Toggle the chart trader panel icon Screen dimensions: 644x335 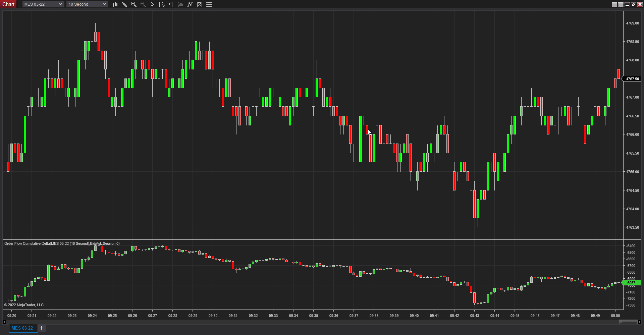tap(171, 4)
